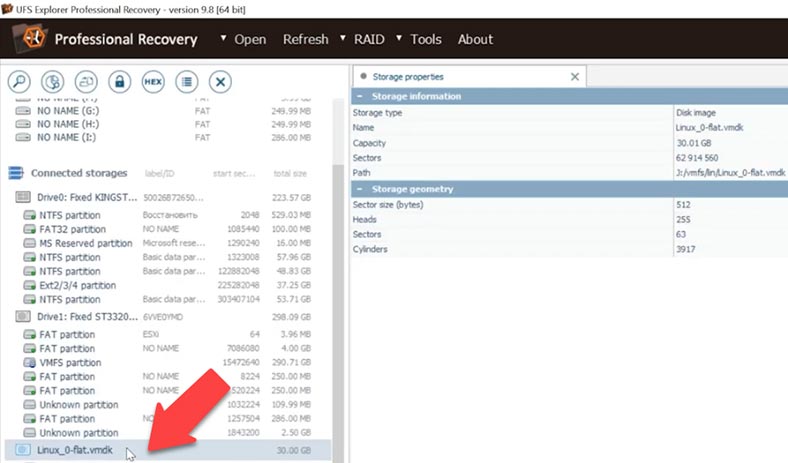Click the NO NAME (I:) drive icon

tap(23, 137)
